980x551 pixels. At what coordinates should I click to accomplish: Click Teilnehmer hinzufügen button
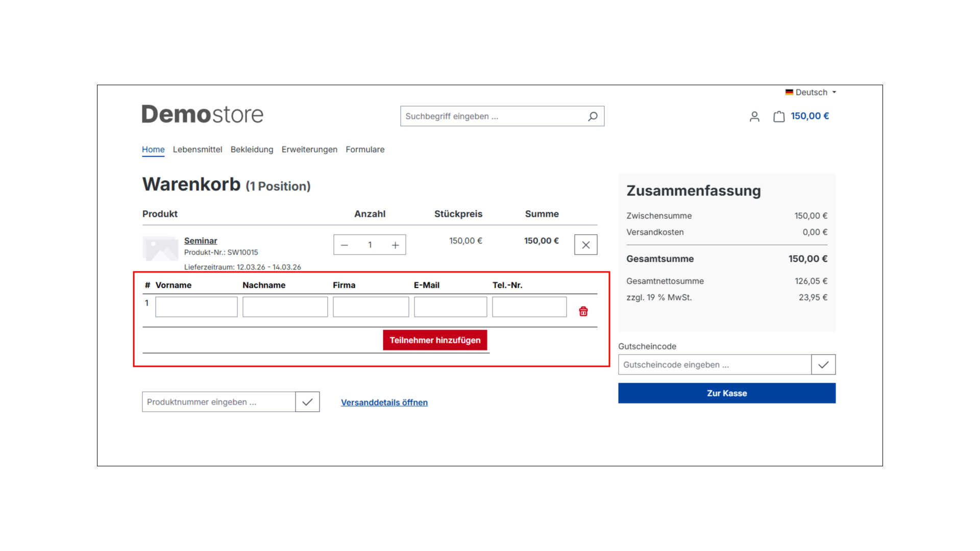pos(435,340)
